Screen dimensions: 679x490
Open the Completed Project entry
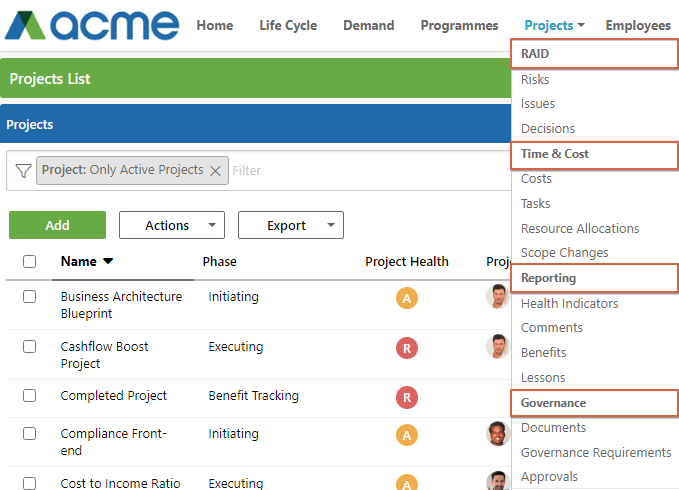[113, 396]
